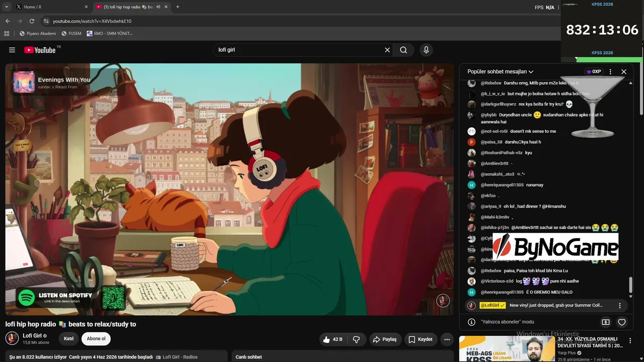Click the 'Canlı sohbet' heading below the video
The width and height of the screenshot is (644, 362).
pos(249,357)
